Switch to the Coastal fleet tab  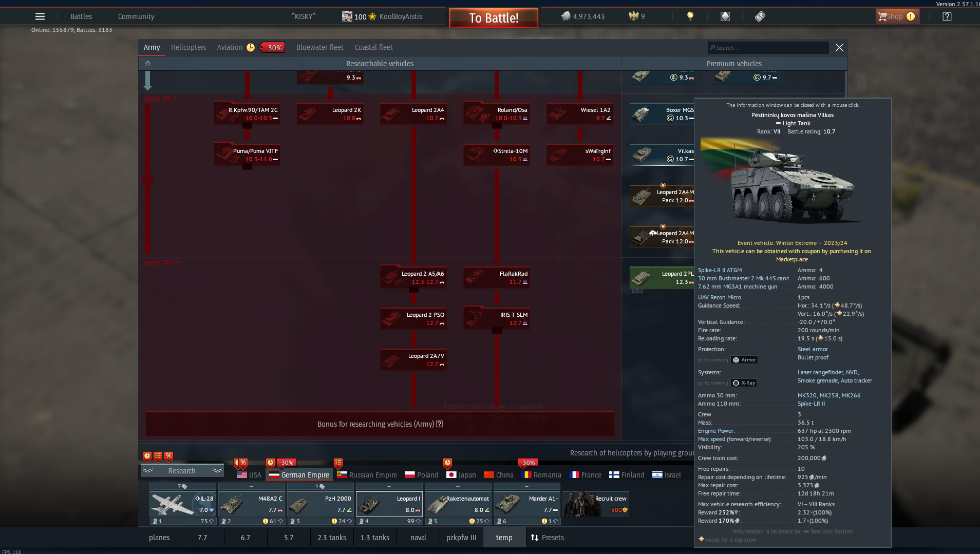click(373, 47)
